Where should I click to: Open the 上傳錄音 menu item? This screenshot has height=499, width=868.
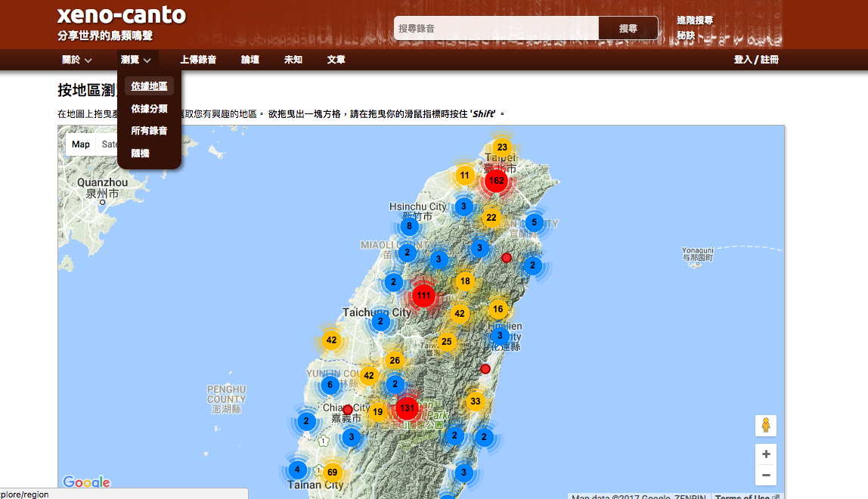[198, 60]
